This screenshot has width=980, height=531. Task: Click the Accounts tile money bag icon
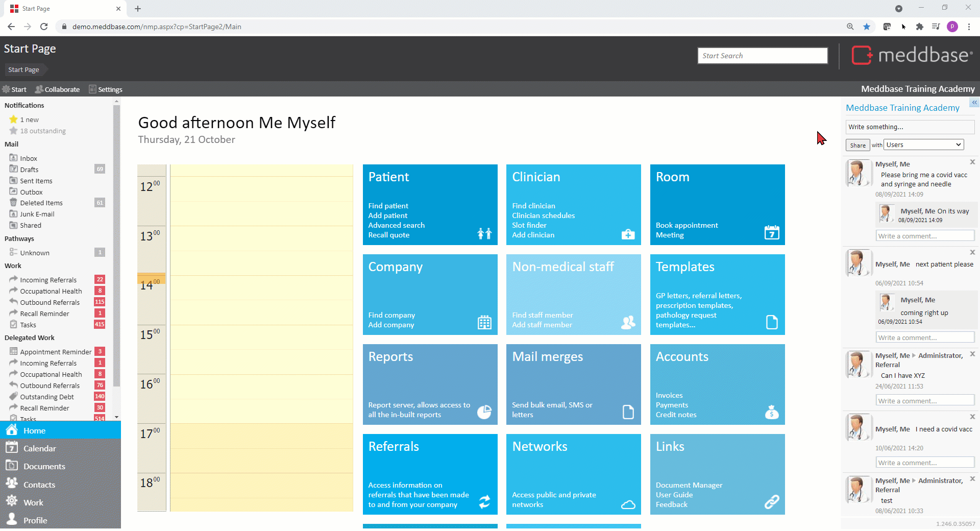(x=771, y=412)
